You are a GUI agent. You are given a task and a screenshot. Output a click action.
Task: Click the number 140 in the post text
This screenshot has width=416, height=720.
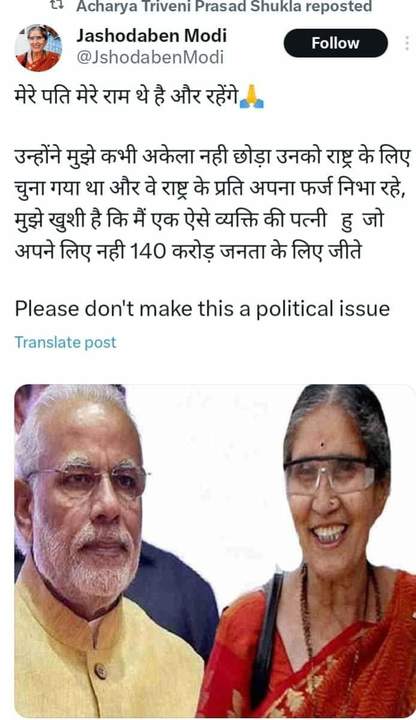tap(148, 252)
